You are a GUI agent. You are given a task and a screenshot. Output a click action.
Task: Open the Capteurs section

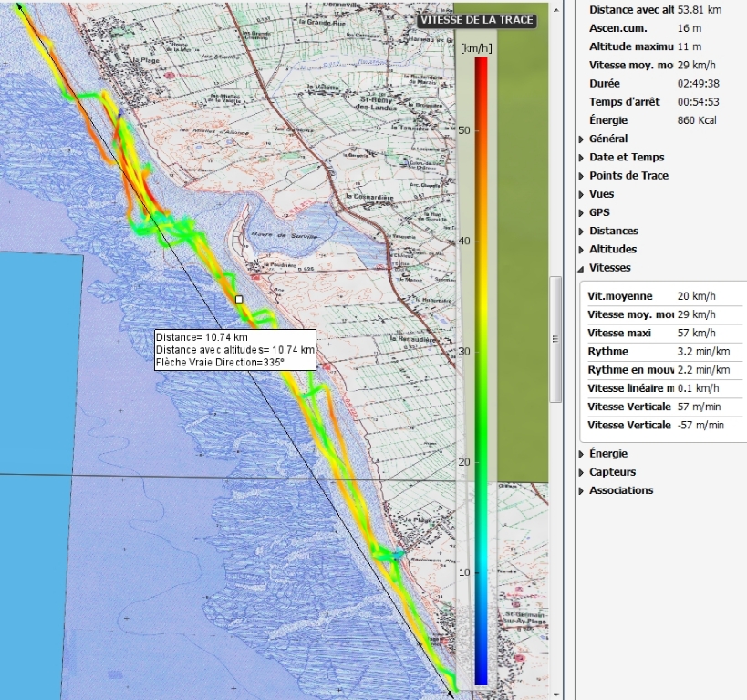(x=612, y=472)
